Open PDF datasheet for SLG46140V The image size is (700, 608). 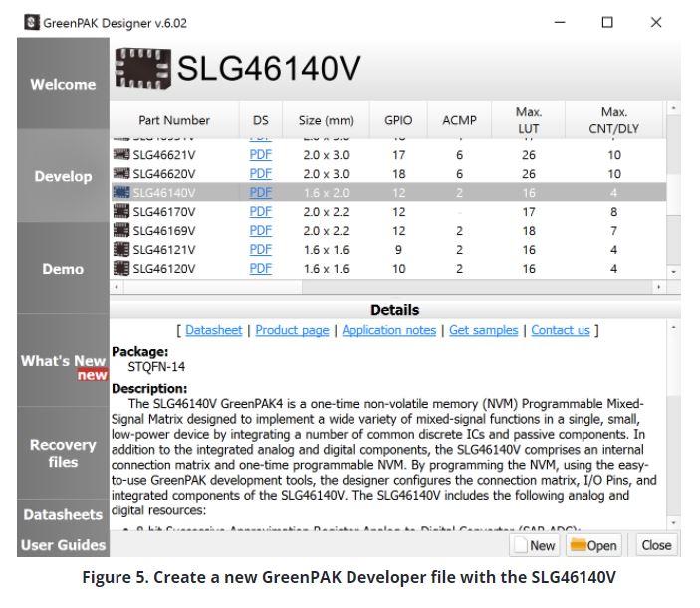(x=260, y=192)
